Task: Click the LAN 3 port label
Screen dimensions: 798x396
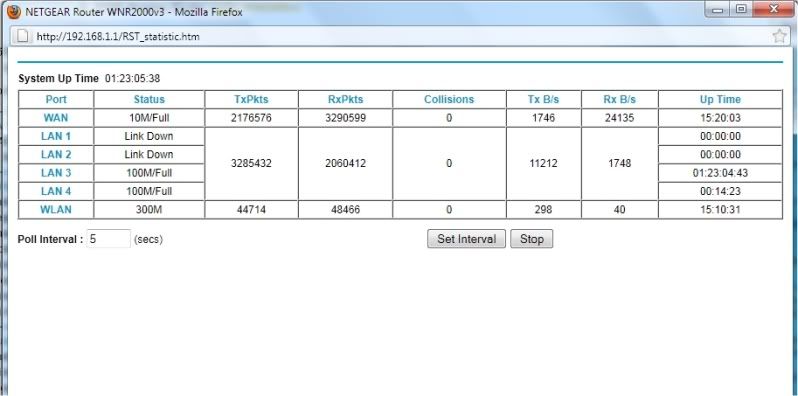Action: 56,173
